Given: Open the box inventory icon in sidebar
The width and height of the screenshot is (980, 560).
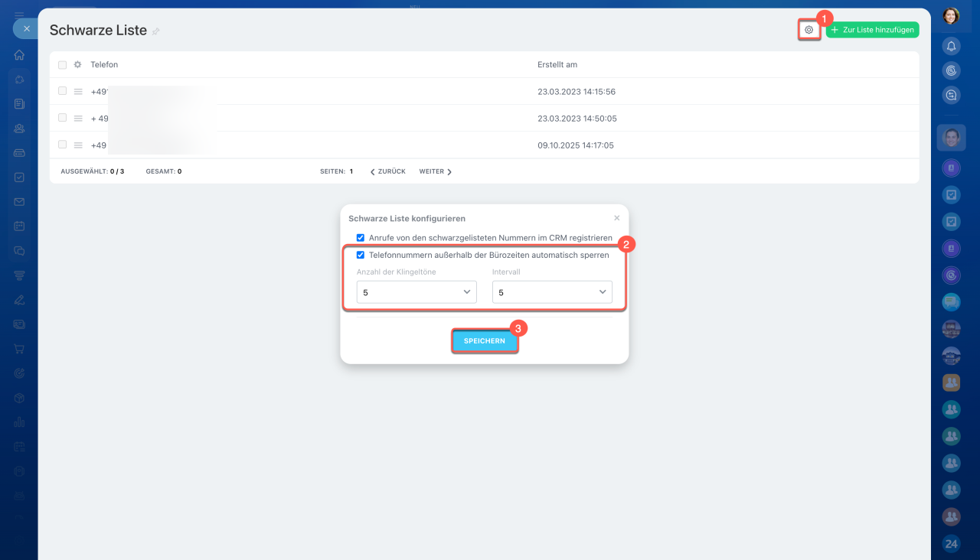Looking at the screenshot, I should [x=19, y=398].
